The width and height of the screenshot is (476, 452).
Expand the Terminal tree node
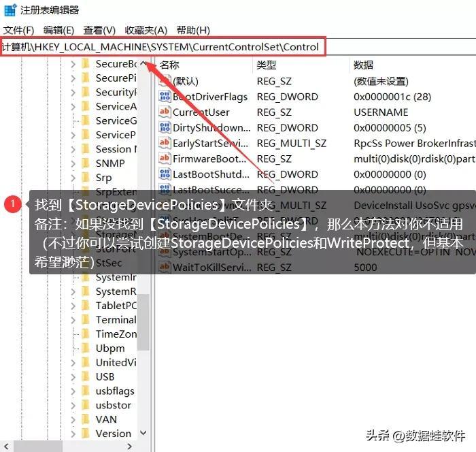73,320
